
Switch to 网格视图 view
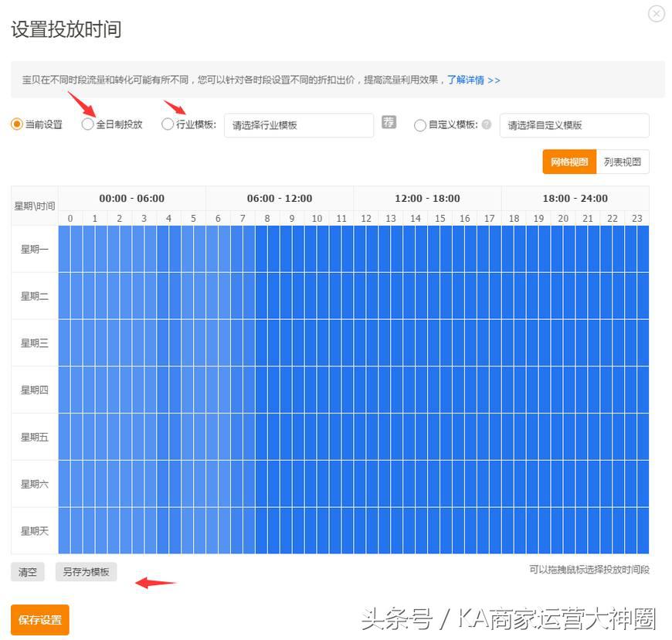coord(572,162)
